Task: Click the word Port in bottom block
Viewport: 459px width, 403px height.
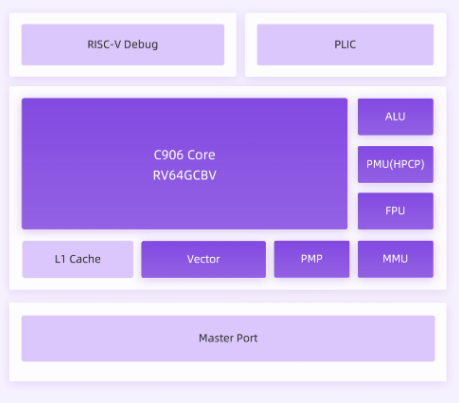Action: 247,338
